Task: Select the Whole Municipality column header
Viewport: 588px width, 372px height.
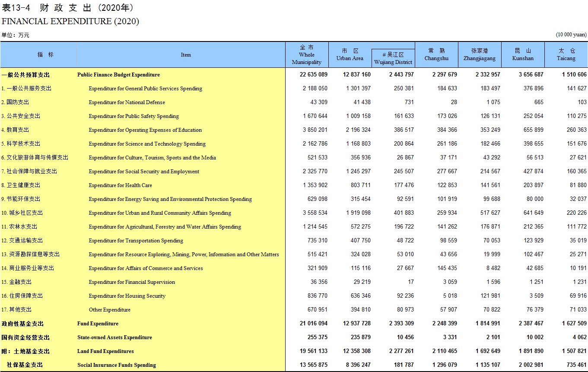Action: (x=307, y=55)
